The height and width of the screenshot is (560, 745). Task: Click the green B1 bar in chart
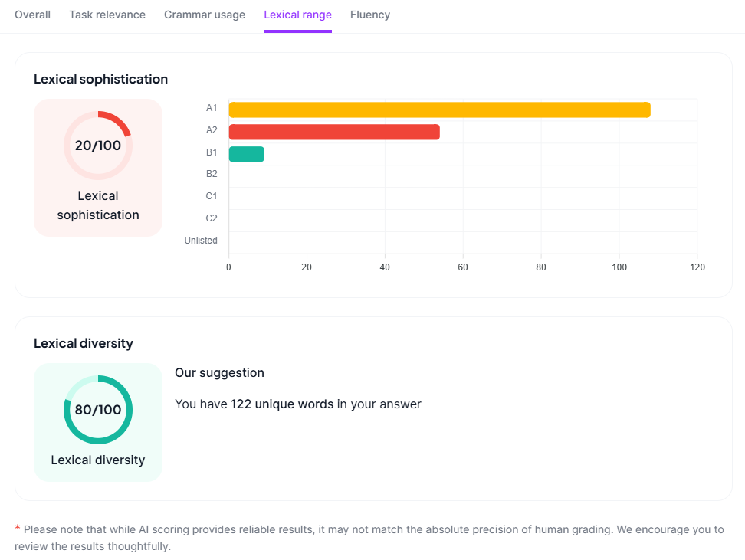point(246,154)
